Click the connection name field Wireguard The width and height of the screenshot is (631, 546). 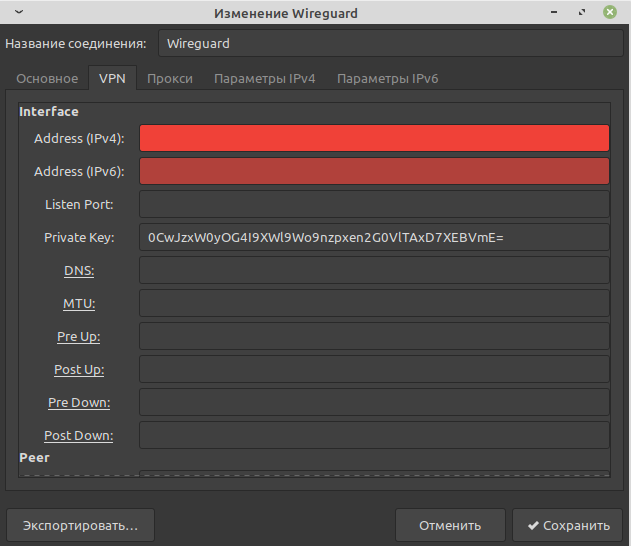point(391,44)
